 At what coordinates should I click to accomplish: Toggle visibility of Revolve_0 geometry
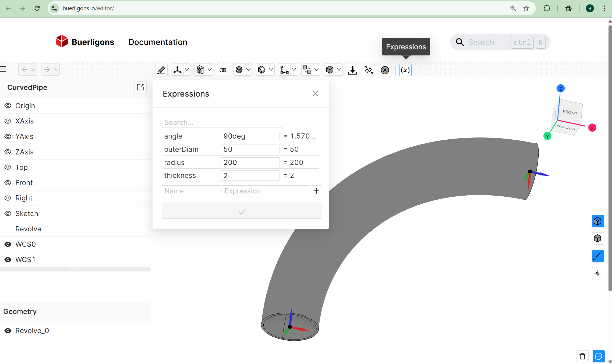pyautogui.click(x=8, y=331)
